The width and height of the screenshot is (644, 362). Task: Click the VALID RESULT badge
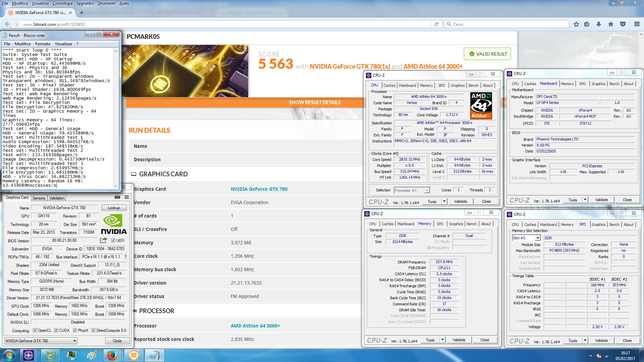click(x=487, y=54)
